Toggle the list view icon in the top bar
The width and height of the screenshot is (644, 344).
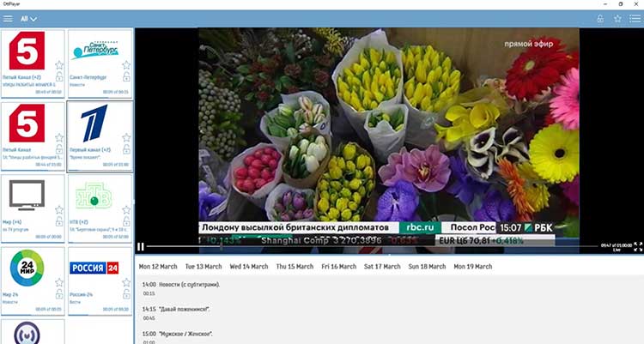pyautogui.click(x=635, y=19)
